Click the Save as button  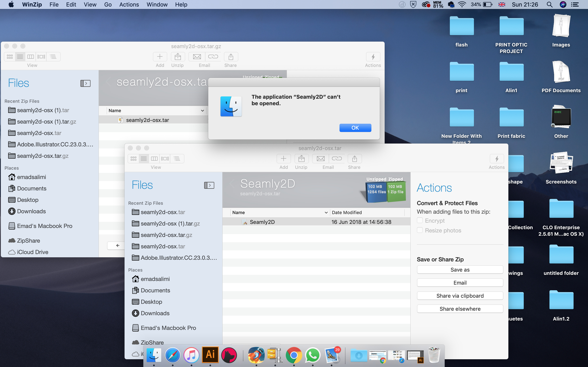pos(460,270)
